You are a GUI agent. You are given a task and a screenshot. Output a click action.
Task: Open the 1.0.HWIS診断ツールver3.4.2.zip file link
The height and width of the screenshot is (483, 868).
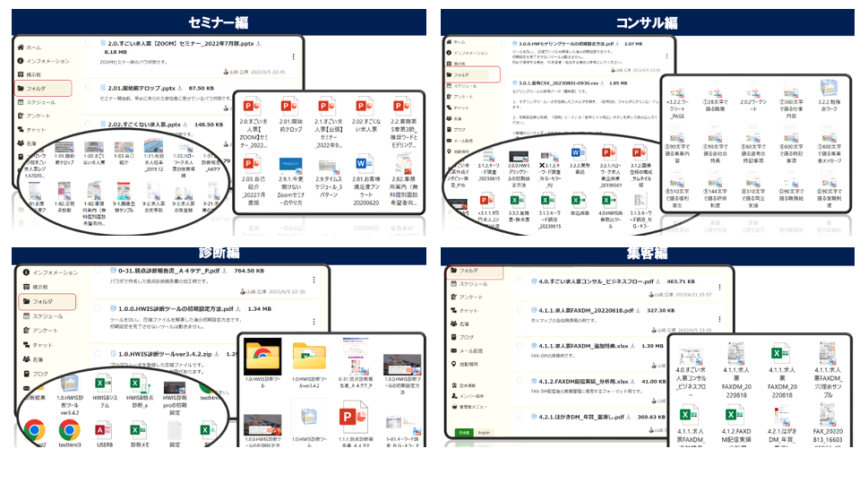click(165, 354)
